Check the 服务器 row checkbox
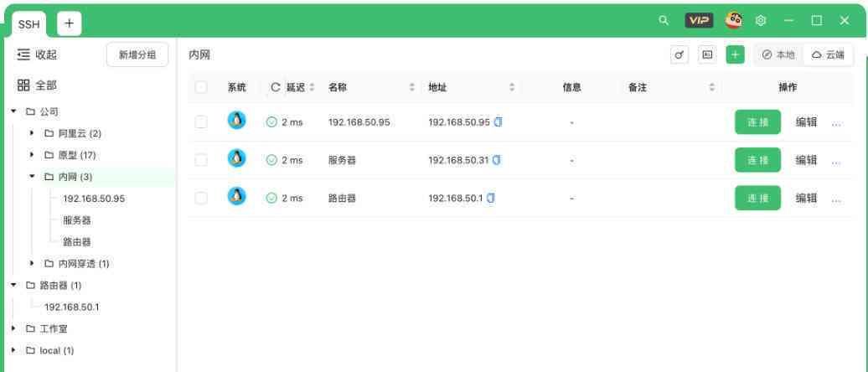The height and width of the screenshot is (372, 868). (x=201, y=160)
